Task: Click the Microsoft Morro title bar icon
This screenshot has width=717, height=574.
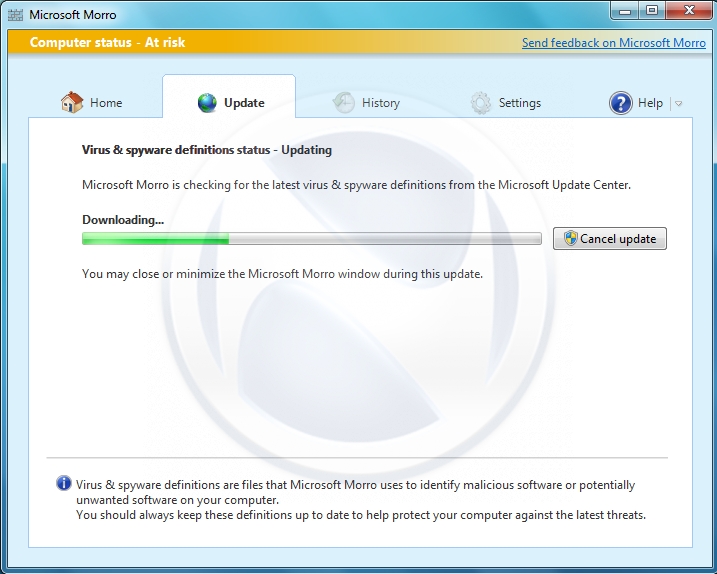Action: click(x=15, y=15)
